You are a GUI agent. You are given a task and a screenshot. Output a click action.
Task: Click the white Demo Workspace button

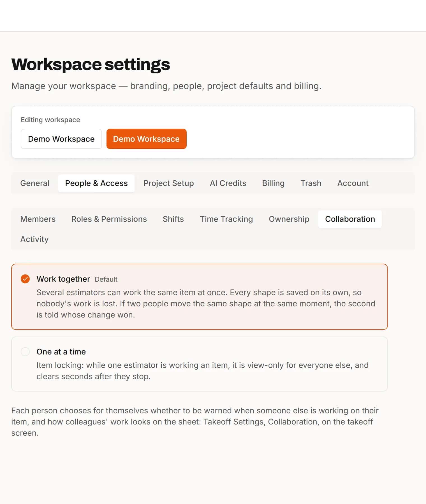[61, 139]
